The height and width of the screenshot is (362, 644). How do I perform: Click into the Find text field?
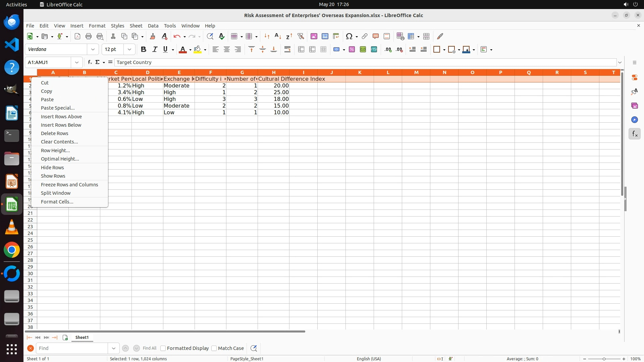point(72,348)
